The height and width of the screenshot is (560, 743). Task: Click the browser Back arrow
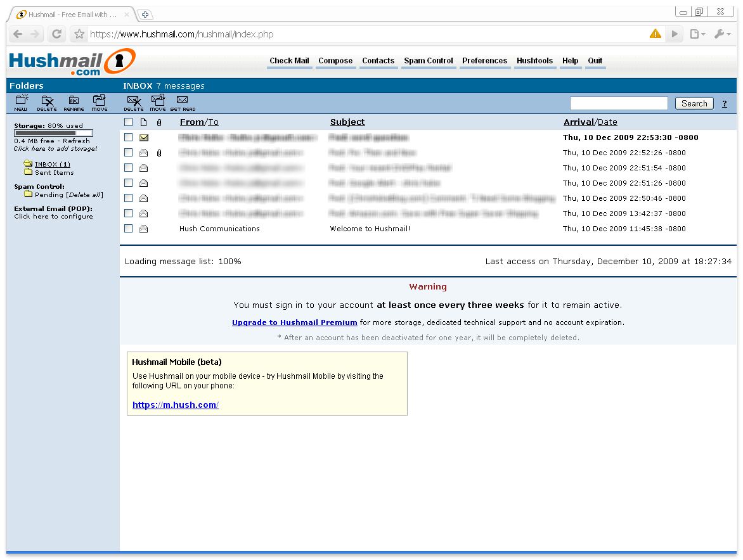coord(18,34)
